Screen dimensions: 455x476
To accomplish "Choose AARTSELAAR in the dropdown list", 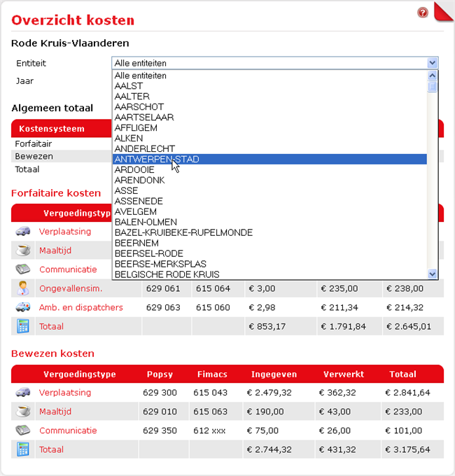I will click(x=269, y=117).
